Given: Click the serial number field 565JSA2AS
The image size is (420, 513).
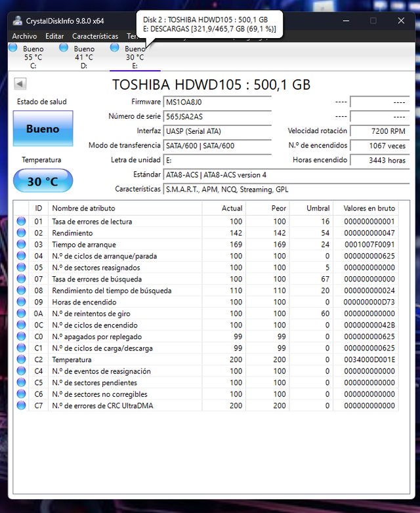Looking at the screenshot, I should (x=217, y=117).
